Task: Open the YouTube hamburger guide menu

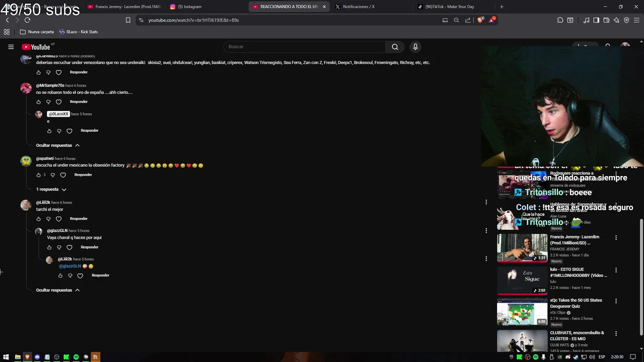Action: point(11,47)
